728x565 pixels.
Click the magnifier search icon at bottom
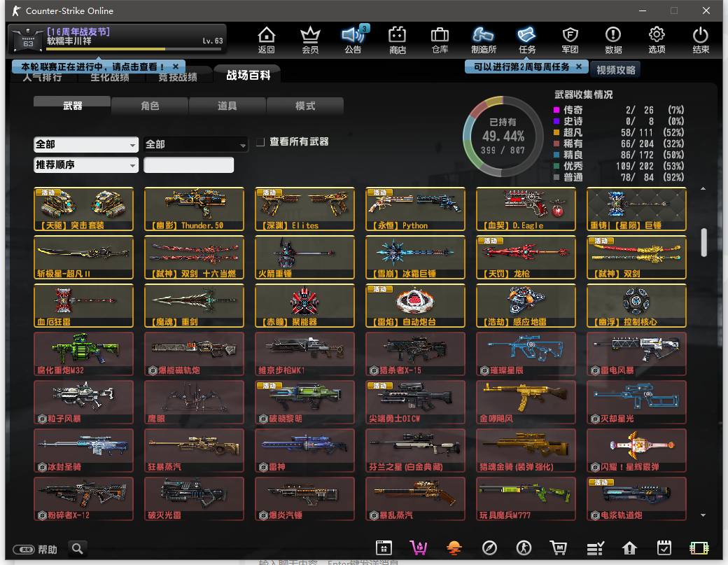pos(78,548)
